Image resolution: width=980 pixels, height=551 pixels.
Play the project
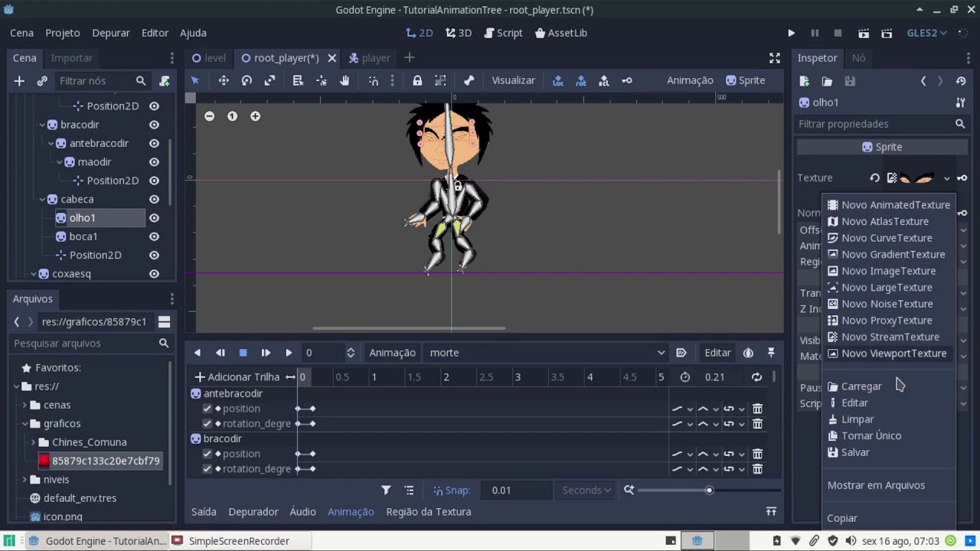coord(792,33)
